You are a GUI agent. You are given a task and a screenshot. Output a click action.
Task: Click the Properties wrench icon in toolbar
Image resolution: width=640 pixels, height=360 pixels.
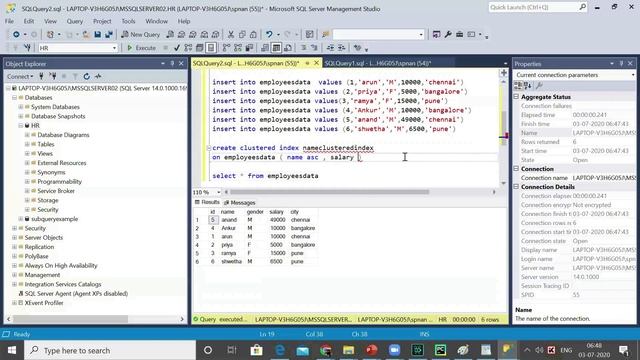point(448,35)
